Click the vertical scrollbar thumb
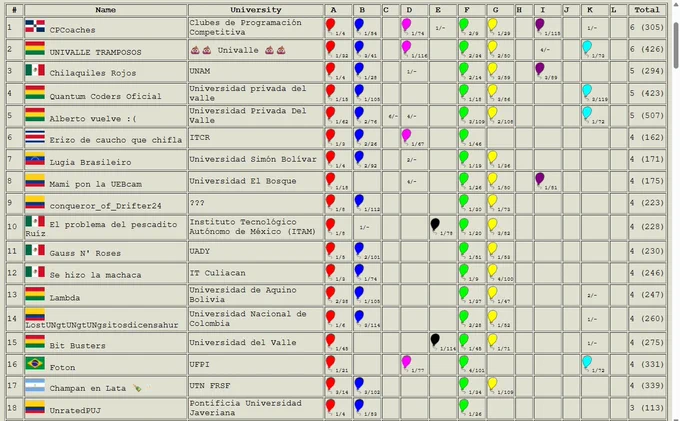Image resolution: width=680 pixels, height=421 pixels. (x=676, y=45)
